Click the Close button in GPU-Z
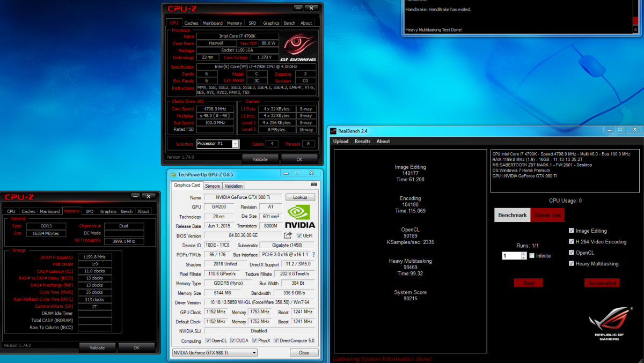Screen dimensions: 644x363 [304, 353]
